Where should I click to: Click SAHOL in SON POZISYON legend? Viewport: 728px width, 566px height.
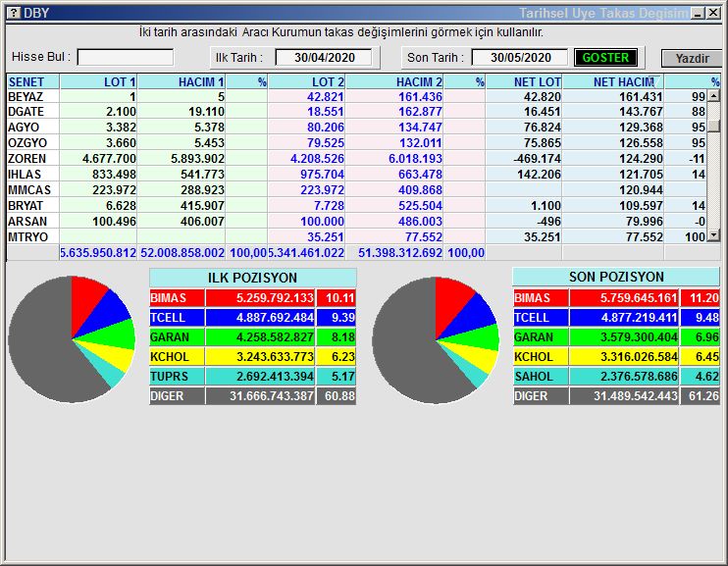(541, 376)
